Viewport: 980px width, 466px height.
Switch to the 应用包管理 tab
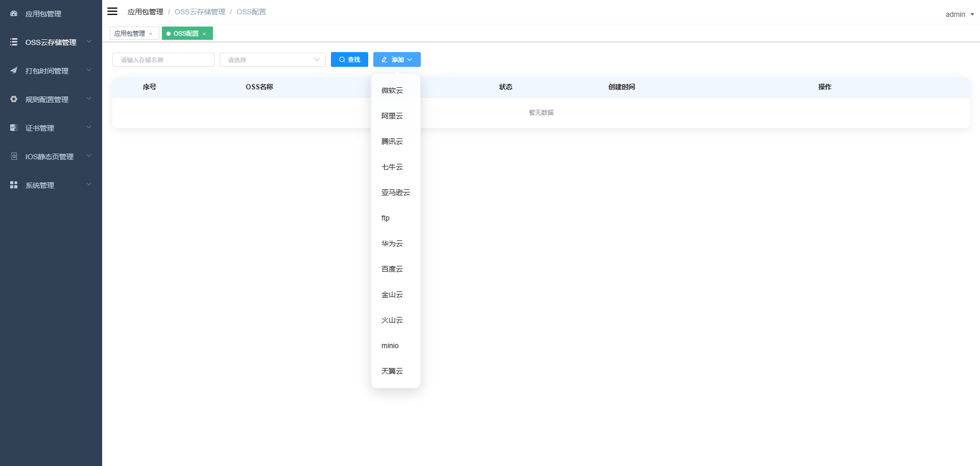coord(130,33)
